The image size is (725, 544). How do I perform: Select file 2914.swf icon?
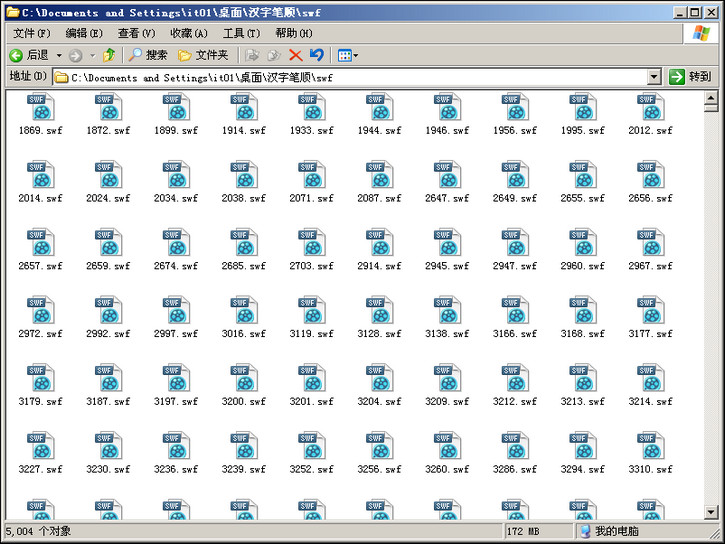click(380, 242)
